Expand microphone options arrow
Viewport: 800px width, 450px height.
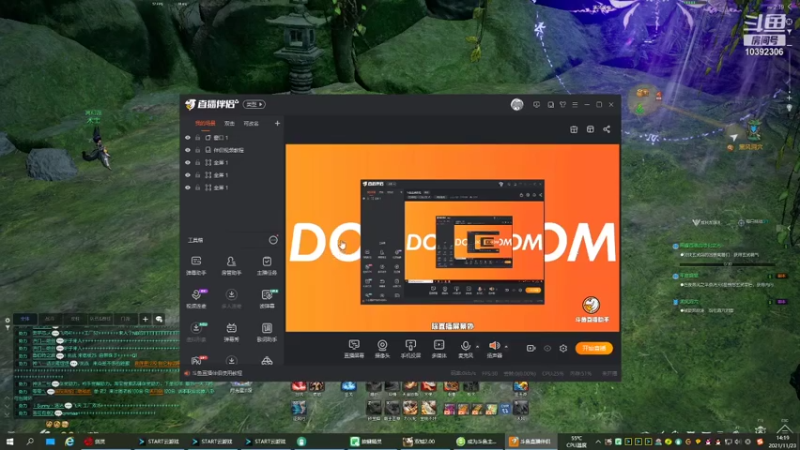point(478,346)
